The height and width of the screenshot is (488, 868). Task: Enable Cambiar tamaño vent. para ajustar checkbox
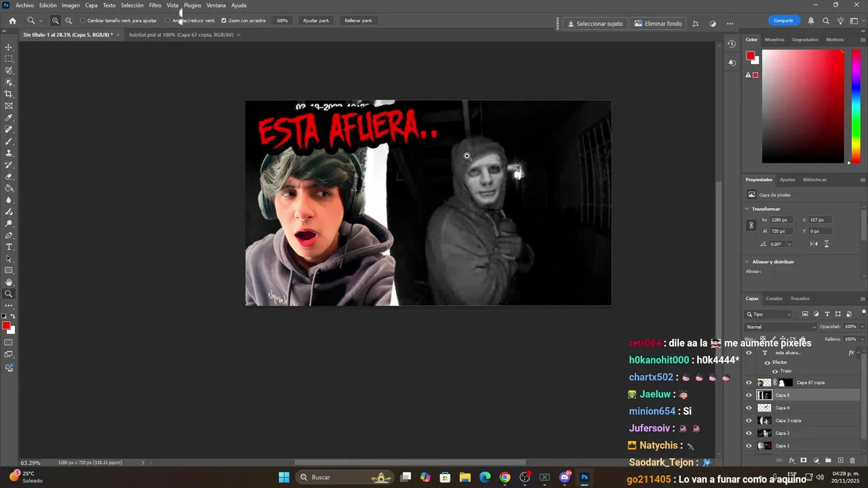tap(83, 20)
